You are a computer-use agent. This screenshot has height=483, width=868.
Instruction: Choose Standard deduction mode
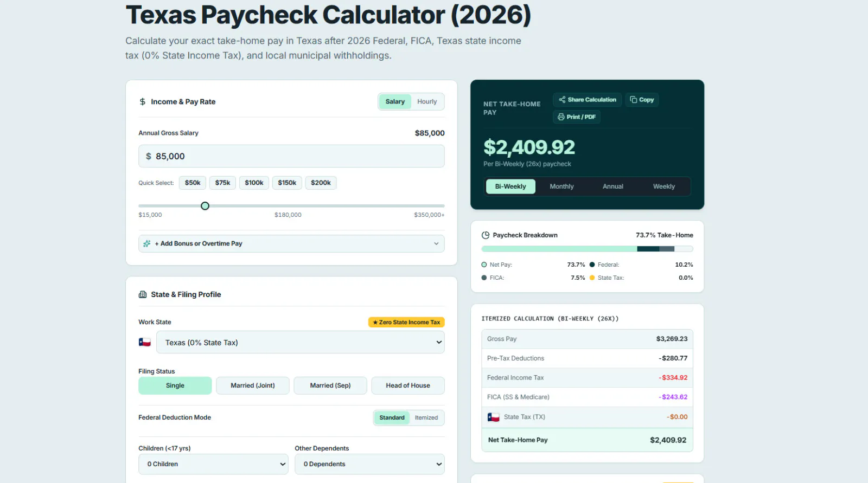(x=392, y=417)
